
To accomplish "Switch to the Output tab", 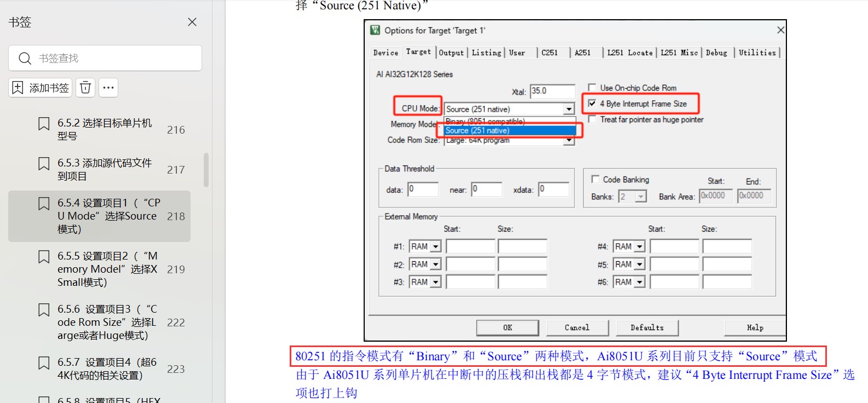I will pos(451,53).
